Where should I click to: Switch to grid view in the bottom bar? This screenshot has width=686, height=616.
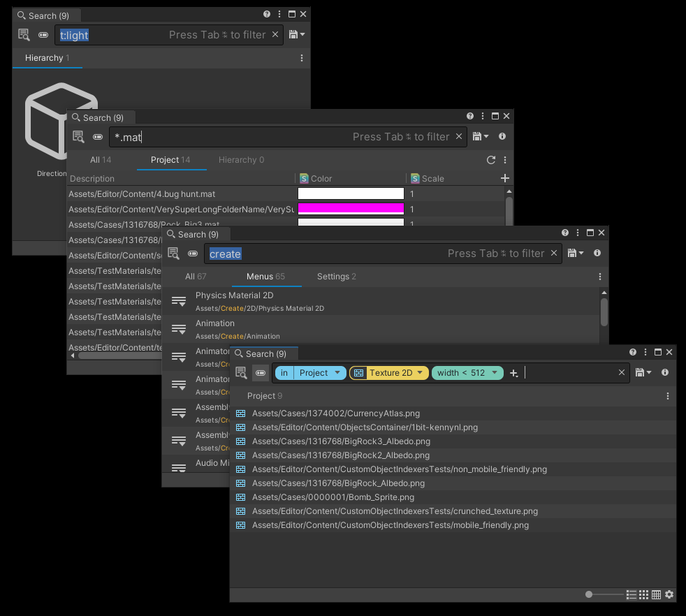click(x=644, y=594)
